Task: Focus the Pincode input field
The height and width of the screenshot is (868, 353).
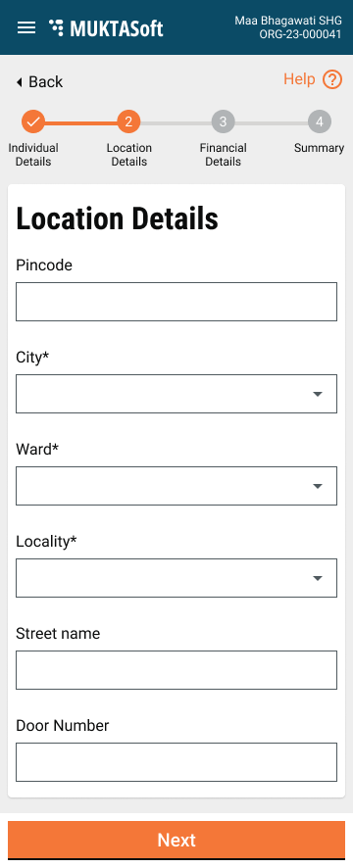Action: [176, 302]
